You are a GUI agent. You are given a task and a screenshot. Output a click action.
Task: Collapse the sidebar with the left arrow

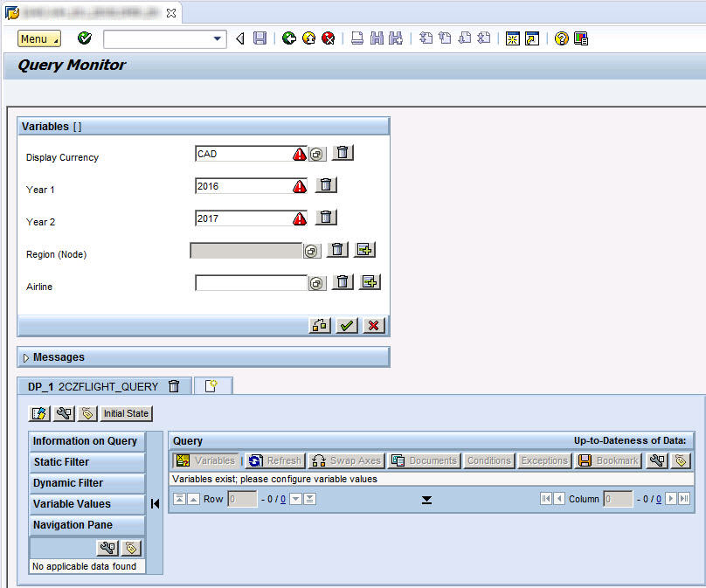154,502
